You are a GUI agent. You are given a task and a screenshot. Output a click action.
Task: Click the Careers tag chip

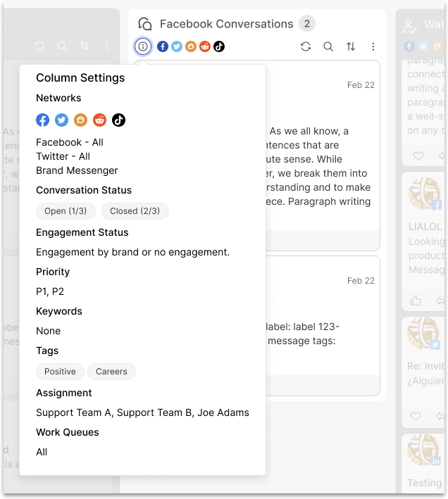(x=111, y=372)
